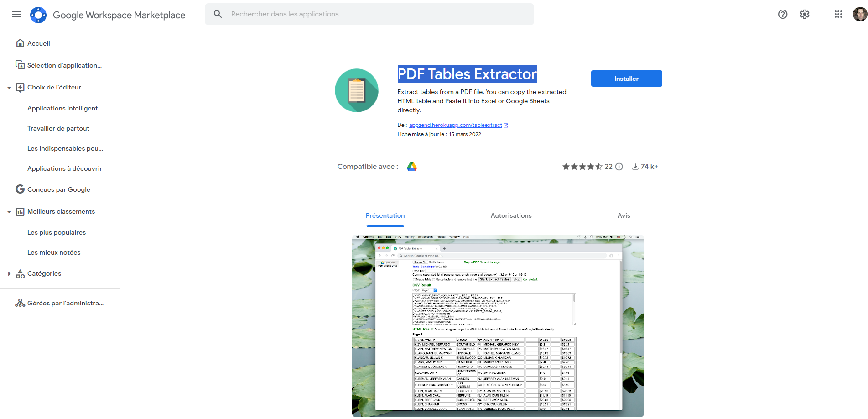This screenshot has height=419, width=868.
Task: Select Les indispensables in sidebar
Action: [65, 148]
